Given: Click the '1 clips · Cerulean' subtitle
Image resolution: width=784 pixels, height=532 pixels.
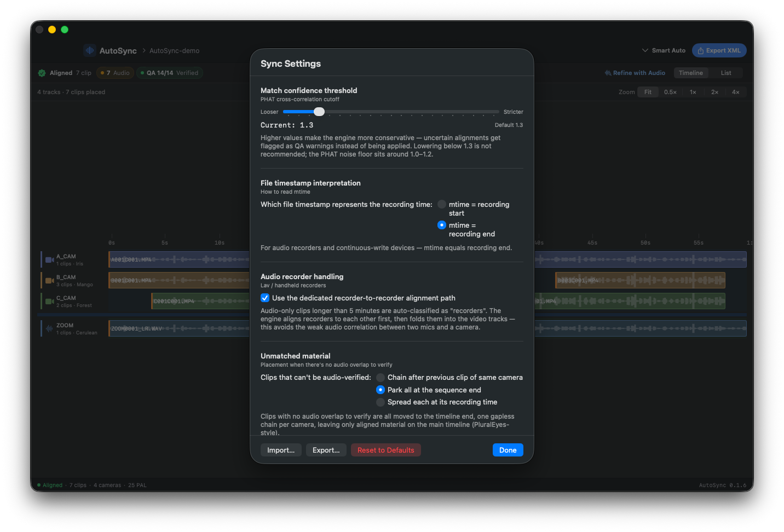Looking at the screenshot, I should [x=77, y=333].
